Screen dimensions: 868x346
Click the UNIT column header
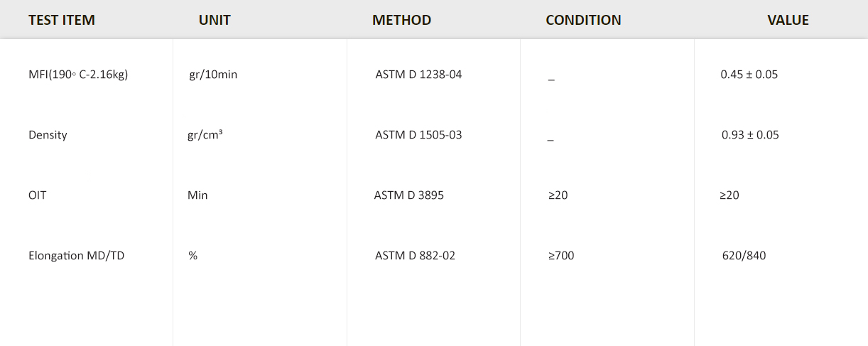point(215,20)
